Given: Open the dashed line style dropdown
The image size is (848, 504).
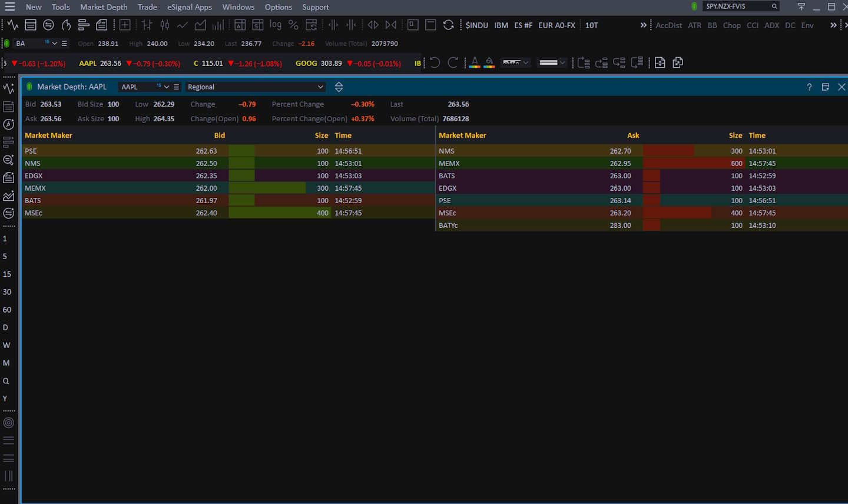Looking at the screenshot, I should click(516, 62).
